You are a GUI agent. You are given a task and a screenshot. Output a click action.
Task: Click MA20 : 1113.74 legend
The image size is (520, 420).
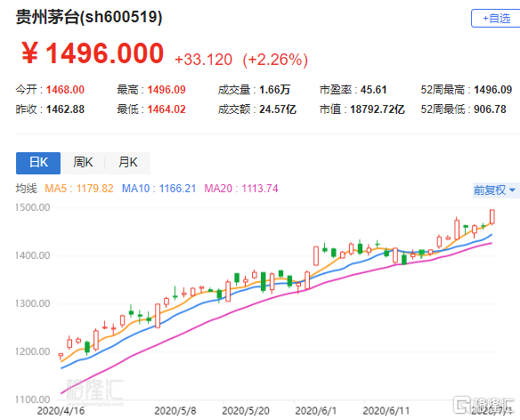(241, 189)
